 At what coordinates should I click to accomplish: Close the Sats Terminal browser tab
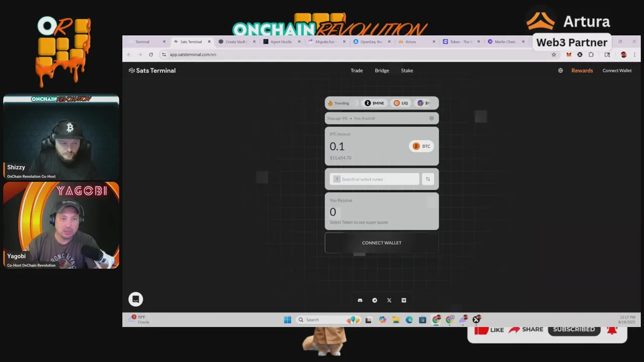click(x=209, y=42)
